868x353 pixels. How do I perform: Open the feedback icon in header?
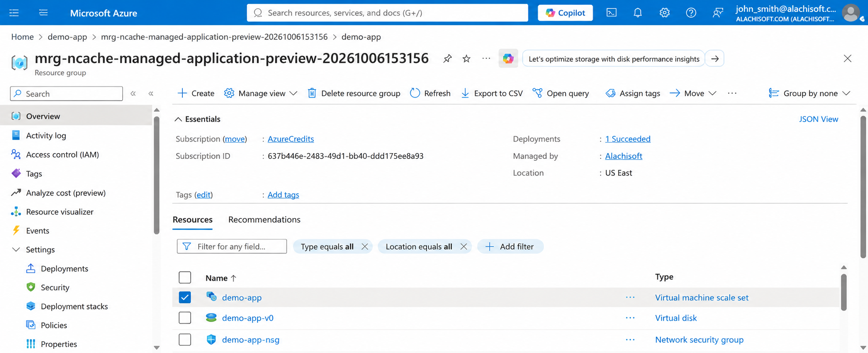717,13
